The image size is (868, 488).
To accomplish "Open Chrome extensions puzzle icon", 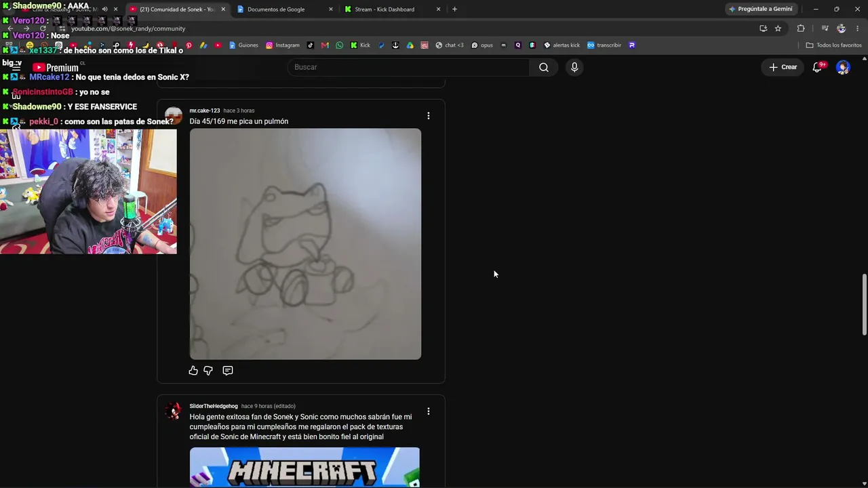I will 801,28.
